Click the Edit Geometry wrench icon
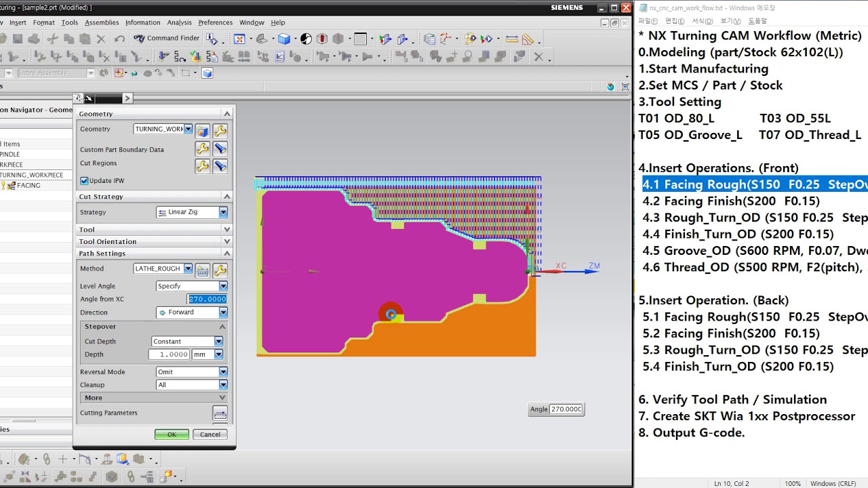The image size is (868, 488). [x=220, y=131]
